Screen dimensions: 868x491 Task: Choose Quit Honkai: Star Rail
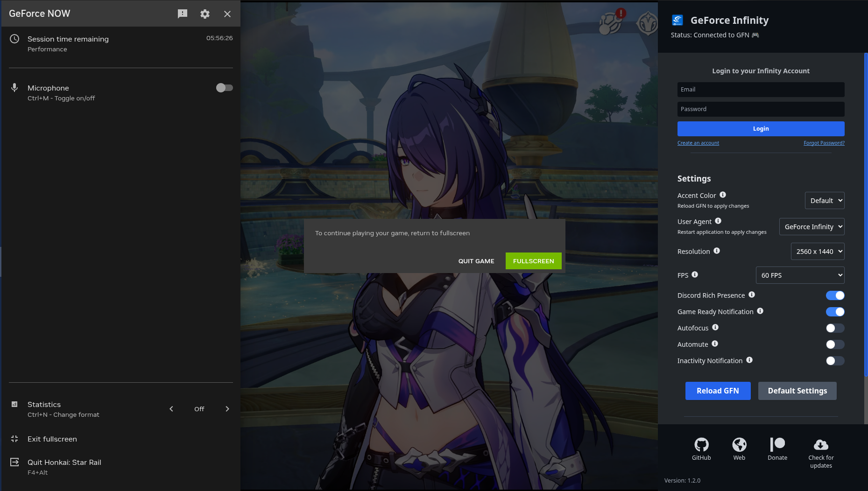tap(64, 463)
